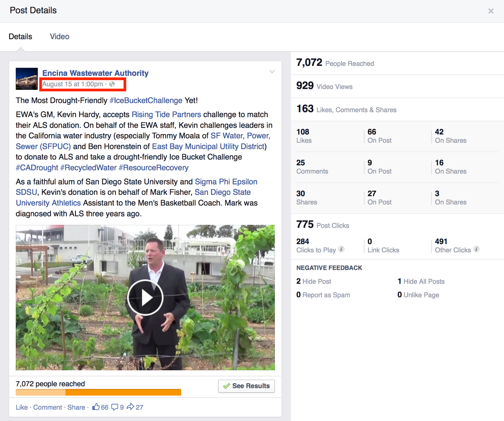Switch to the Details tab
This screenshot has width=504, height=421.
[20, 37]
